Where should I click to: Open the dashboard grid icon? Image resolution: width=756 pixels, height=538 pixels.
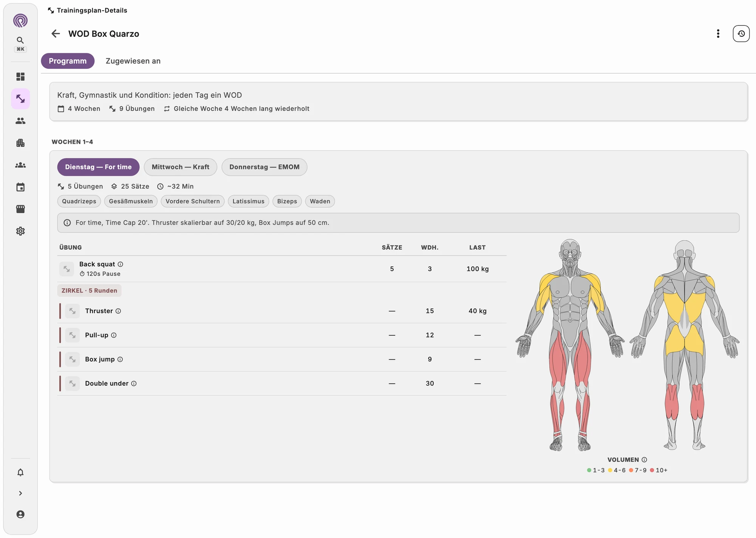[x=20, y=77]
